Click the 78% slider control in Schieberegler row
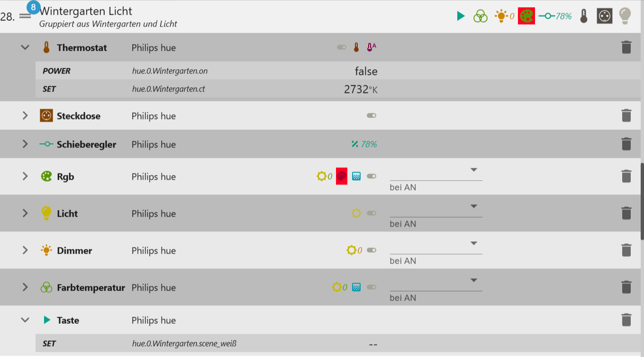The height and width of the screenshot is (357, 644). (x=364, y=144)
